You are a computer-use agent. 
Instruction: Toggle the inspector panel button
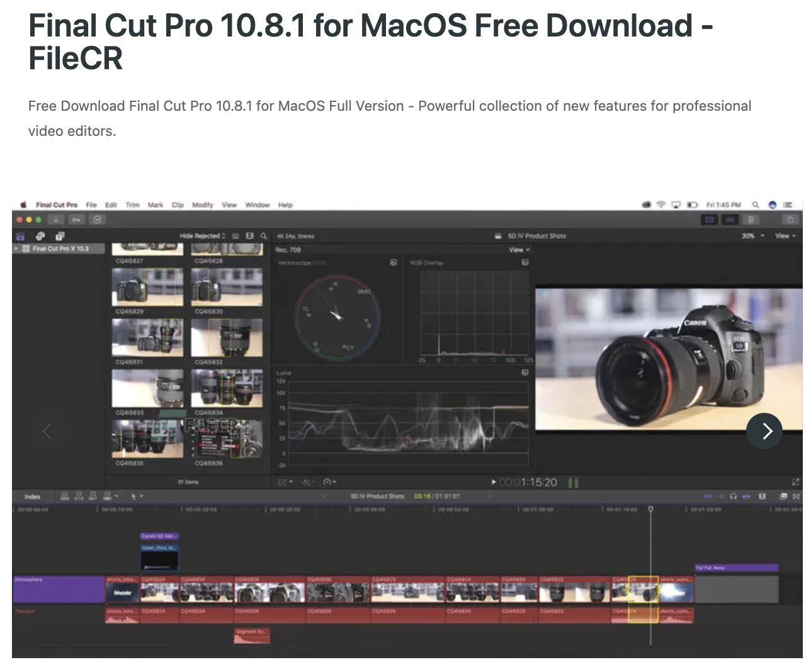point(751,220)
